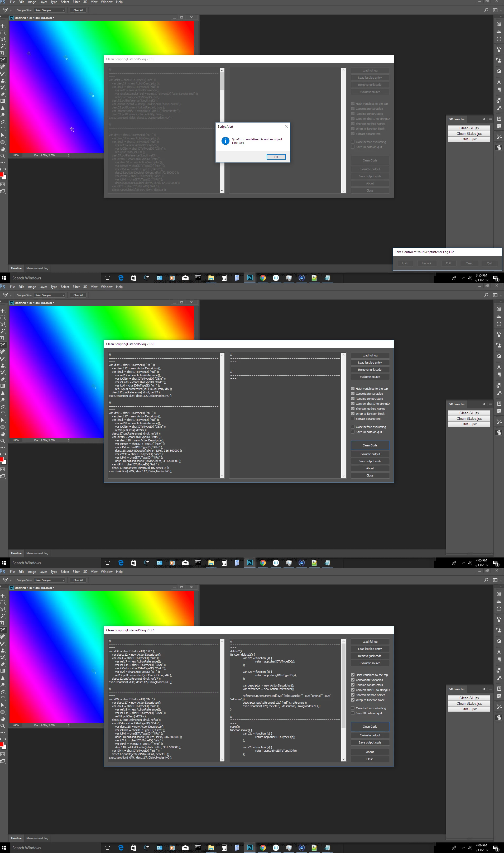Image resolution: width=504 pixels, height=853 pixels.
Task: Select the Pen tool in bottom screenshot toolbar
Action: [x=3, y=692]
